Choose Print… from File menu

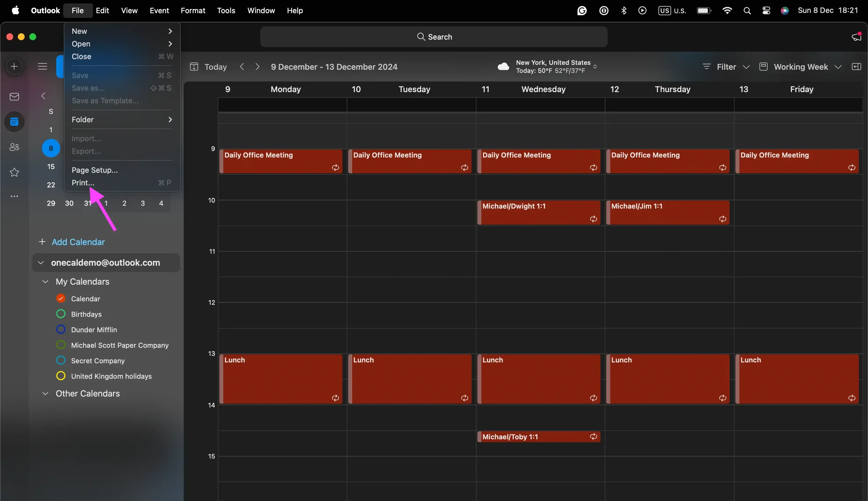tap(83, 183)
